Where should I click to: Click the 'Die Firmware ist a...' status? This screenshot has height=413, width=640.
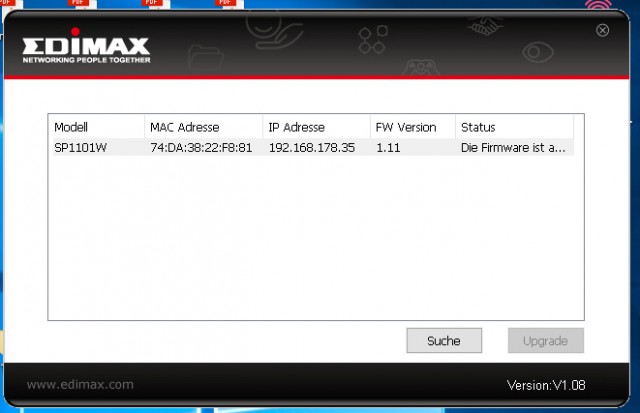tap(513, 147)
